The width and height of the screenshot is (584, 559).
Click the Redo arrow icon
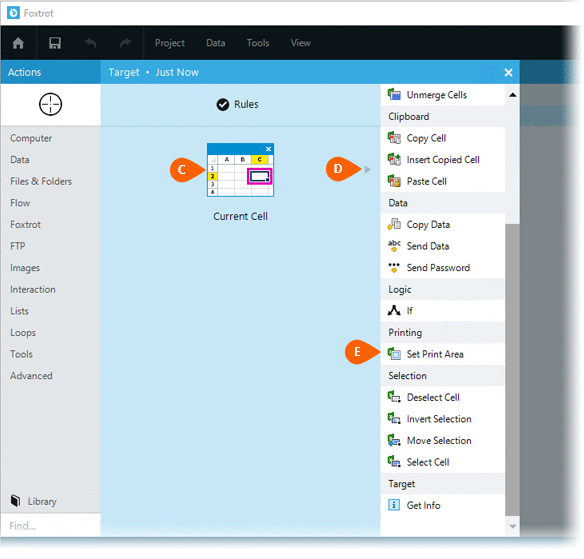[126, 43]
